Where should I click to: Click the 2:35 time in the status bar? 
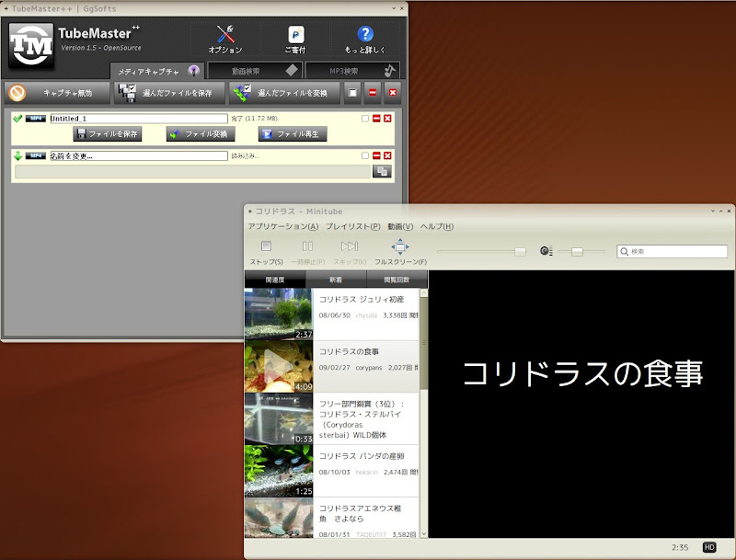coord(680,547)
